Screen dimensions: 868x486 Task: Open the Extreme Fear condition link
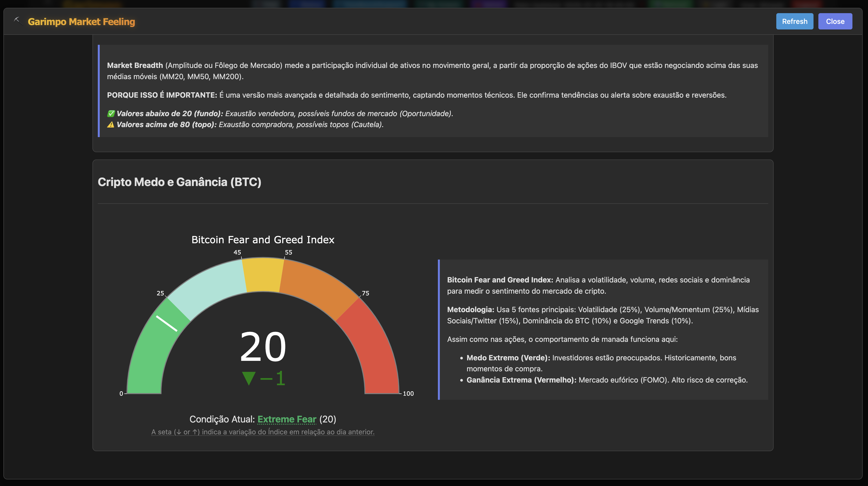[x=287, y=419]
